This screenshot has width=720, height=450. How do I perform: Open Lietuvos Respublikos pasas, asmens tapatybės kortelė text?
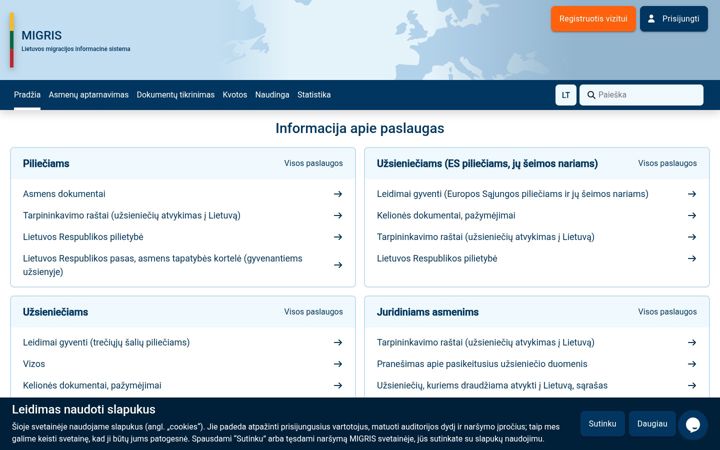[163, 265]
